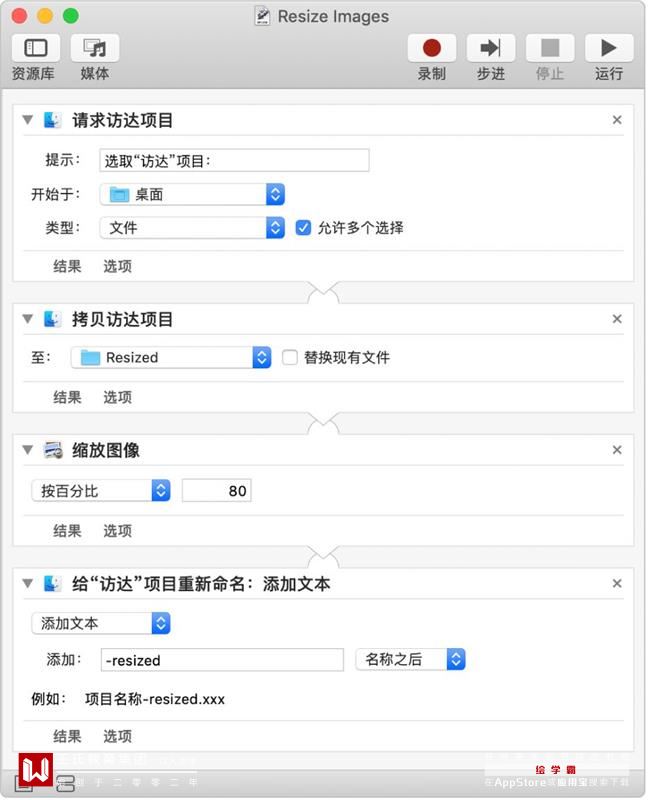Viewport: 648px width, 800px height.
Task: Open the 媒体 media browser icon
Action: (x=95, y=48)
